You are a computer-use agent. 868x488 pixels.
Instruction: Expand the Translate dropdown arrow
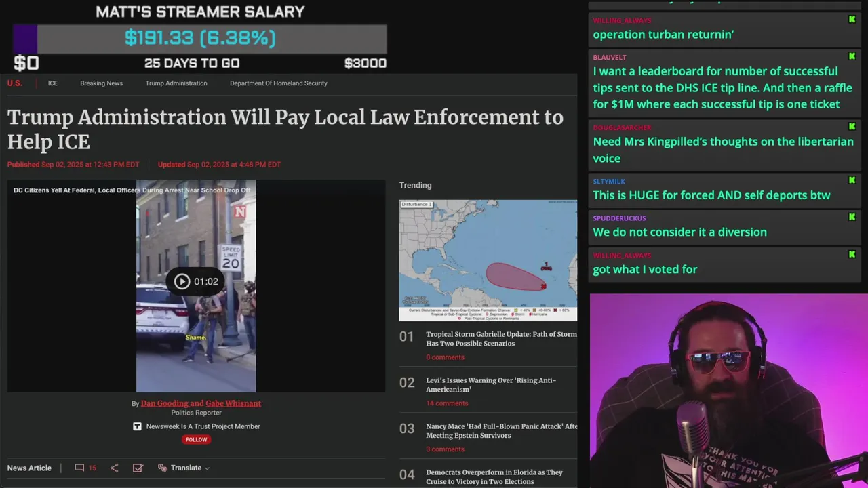click(x=207, y=468)
